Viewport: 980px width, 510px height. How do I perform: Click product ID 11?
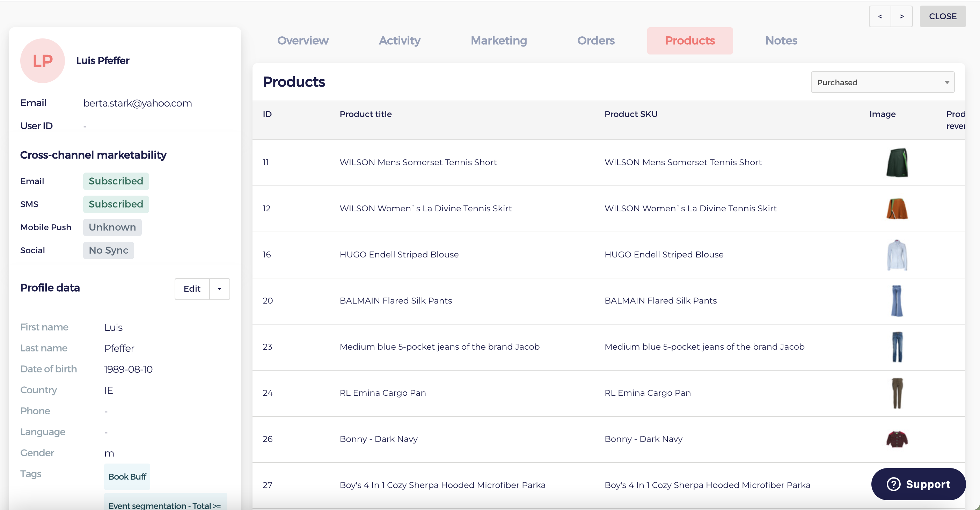(265, 162)
